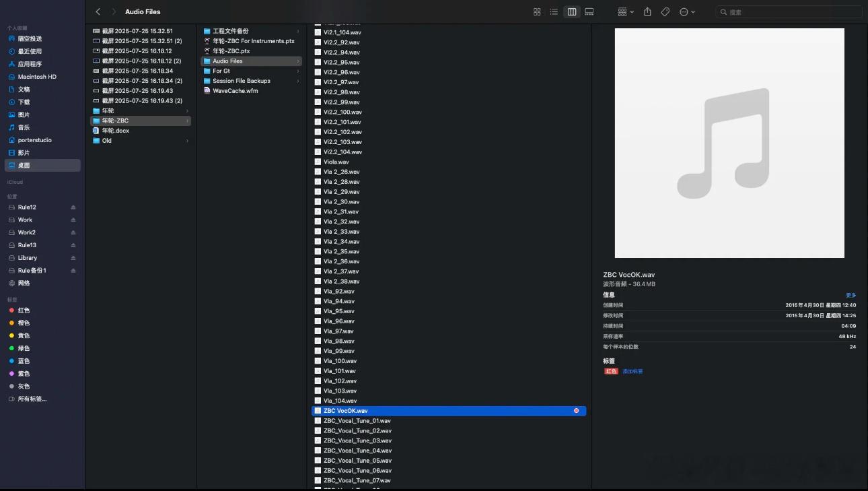The width and height of the screenshot is (868, 491).
Task: Switch to column view
Action: coord(572,11)
